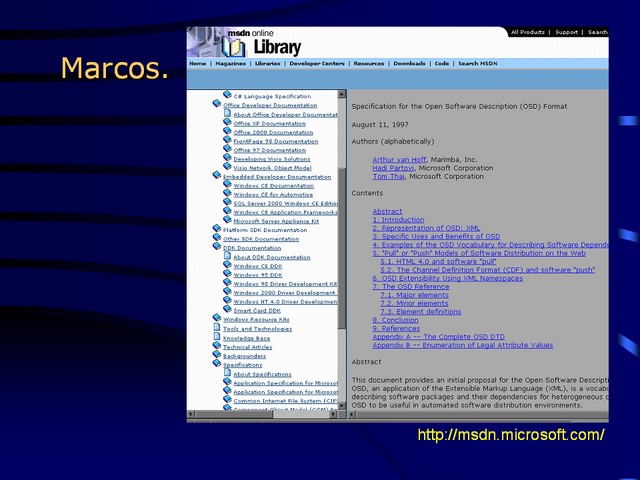This screenshot has width=640, height=480.
Task: Click tree pane horizontal scroll left arrow
Action: pos(191,414)
